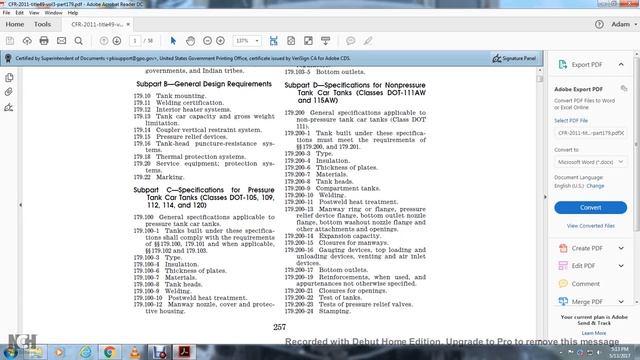The image size is (640, 360).
Task: Open the Convert to Microsoft Word dropdown
Action: click(590, 162)
